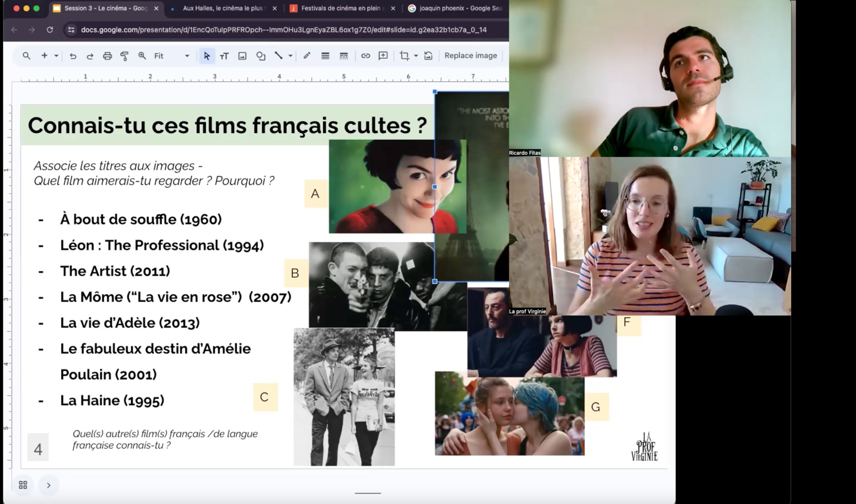Click the undo arrow icon
Viewport: 856px width, 504px height.
73,56
